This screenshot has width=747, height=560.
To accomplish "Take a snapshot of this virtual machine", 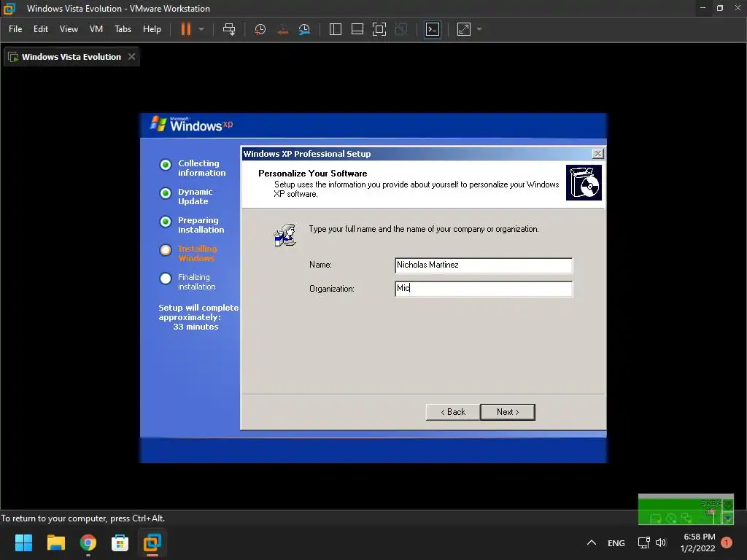I will click(260, 29).
